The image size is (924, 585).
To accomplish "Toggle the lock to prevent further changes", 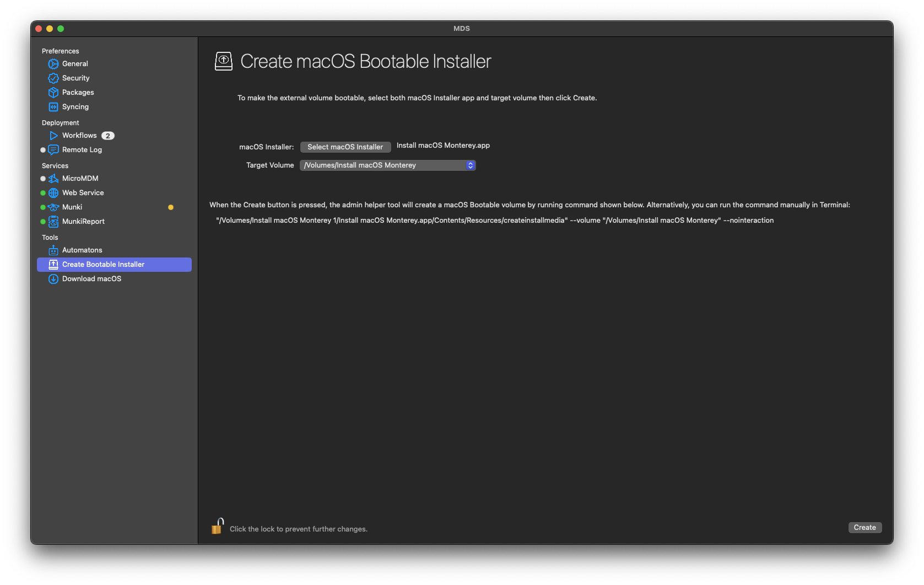I will (x=218, y=527).
